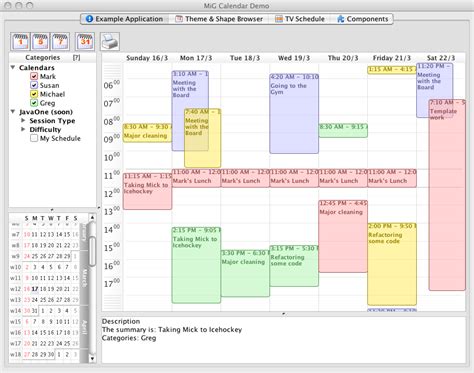474x373 pixels.
Task: Select Monday's Mark's Lunch event
Action: point(196,178)
